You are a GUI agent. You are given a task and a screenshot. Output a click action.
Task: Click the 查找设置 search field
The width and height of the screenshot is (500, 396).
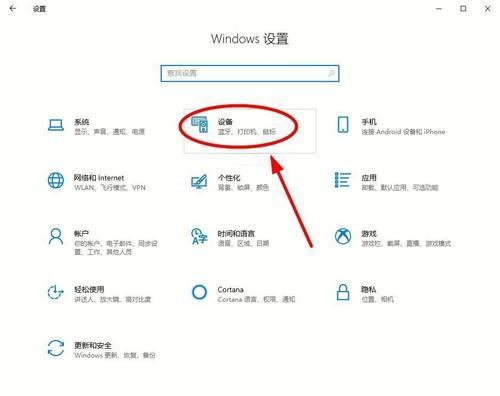[250, 73]
